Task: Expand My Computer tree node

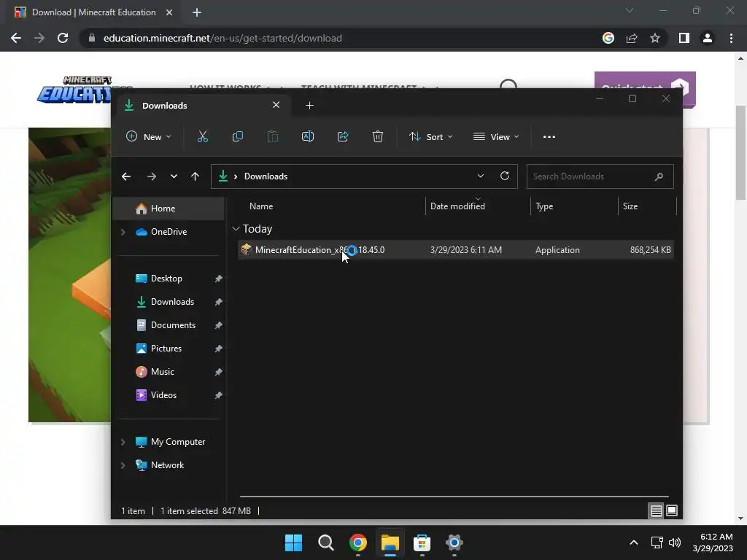Action: tap(123, 442)
